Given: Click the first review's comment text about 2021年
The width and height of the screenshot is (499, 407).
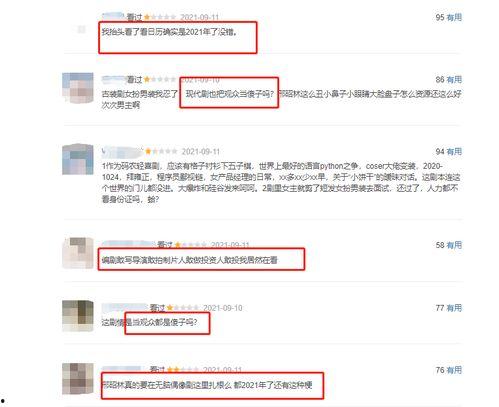Looking at the screenshot, I should [169, 32].
